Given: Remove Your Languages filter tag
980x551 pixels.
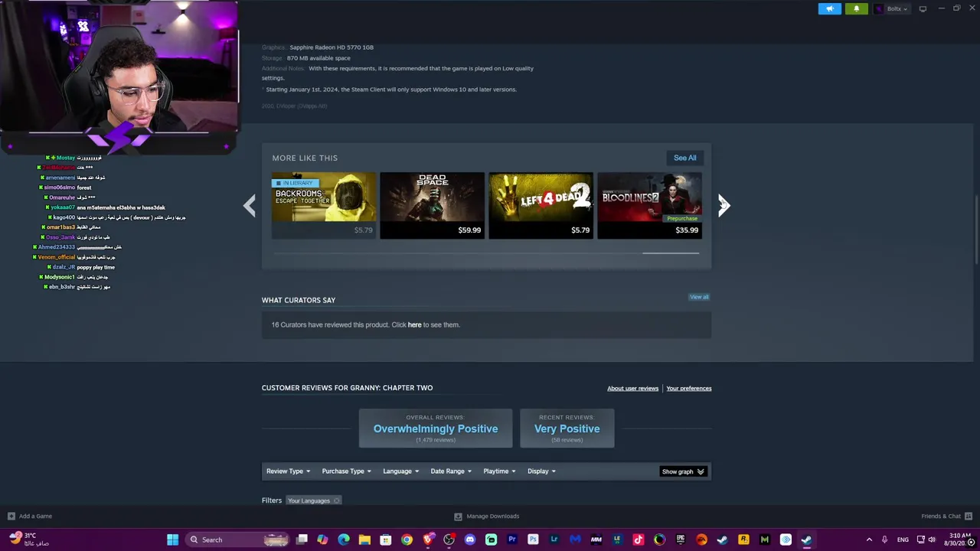Looking at the screenshot, I should pos(336,500).
